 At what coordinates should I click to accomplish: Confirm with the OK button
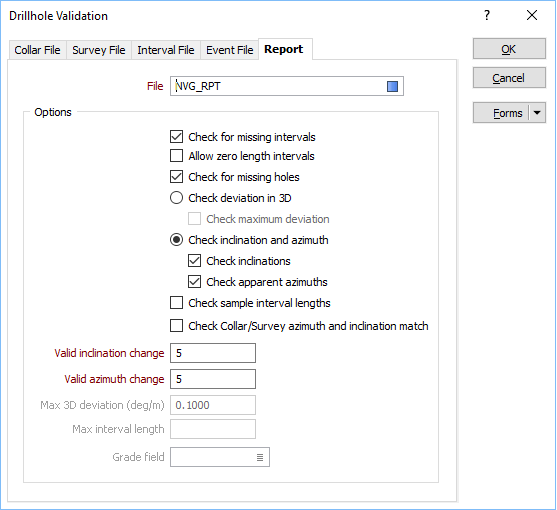pos(509,49)
